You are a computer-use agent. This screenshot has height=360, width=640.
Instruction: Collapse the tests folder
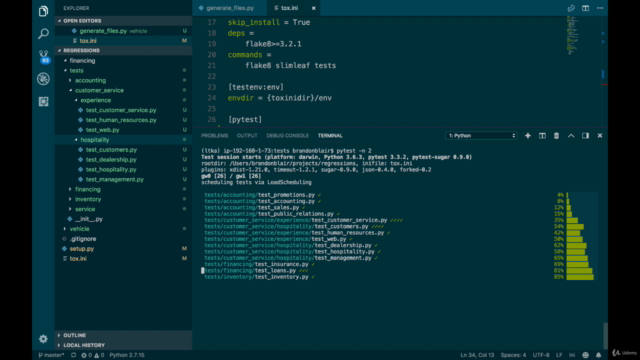point(123,71)
